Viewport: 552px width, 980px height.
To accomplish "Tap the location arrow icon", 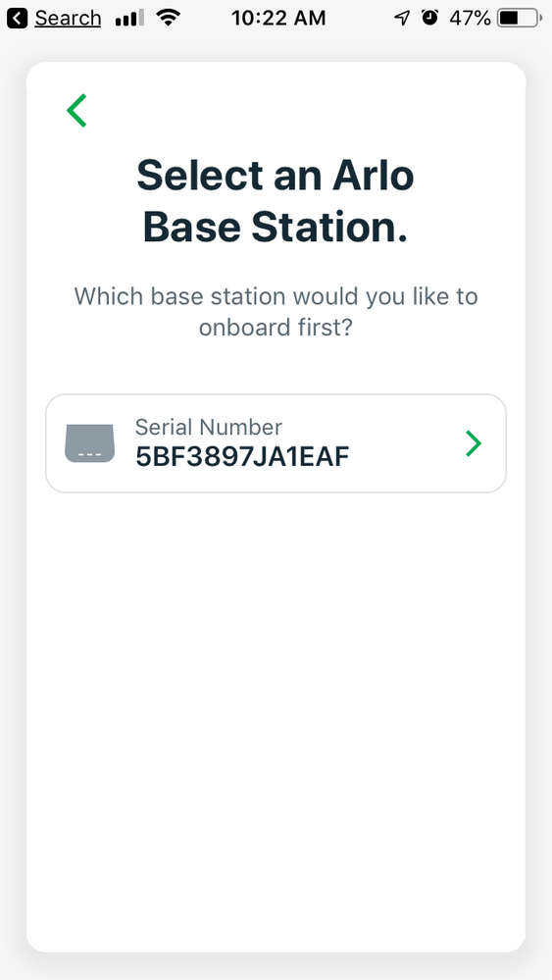I will point(402,18).
